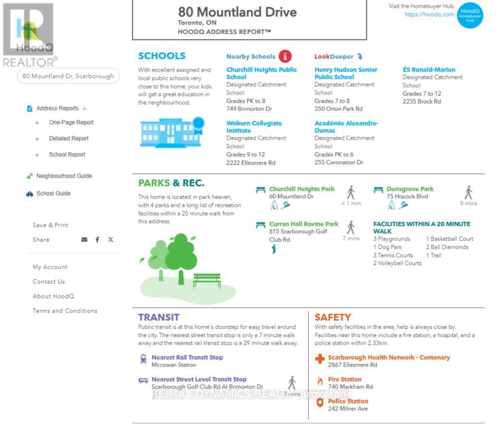The height and width of the screenshot is (424, 504).
Task: Click the LookDeeper arrow icon
Action: (x=360, y=56)
